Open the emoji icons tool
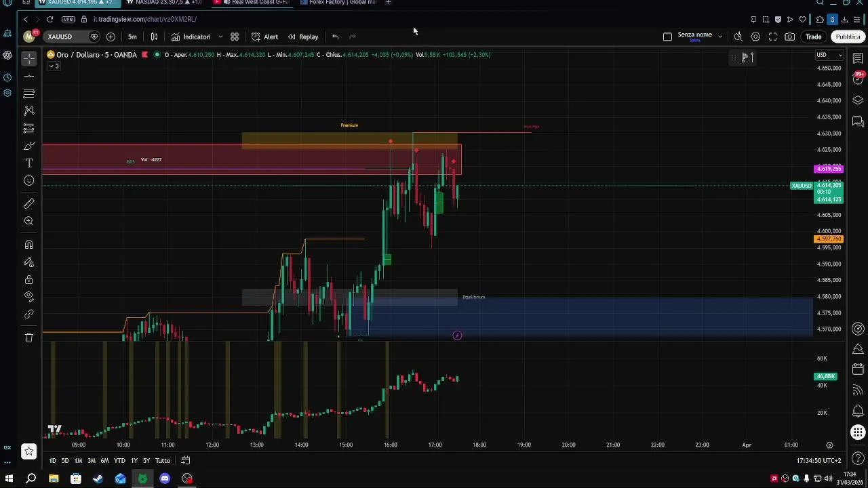 [x=28, y=180]
